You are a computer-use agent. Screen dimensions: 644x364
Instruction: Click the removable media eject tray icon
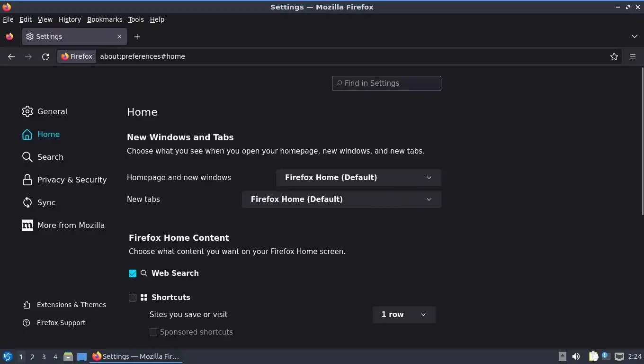tap(562, 356)
